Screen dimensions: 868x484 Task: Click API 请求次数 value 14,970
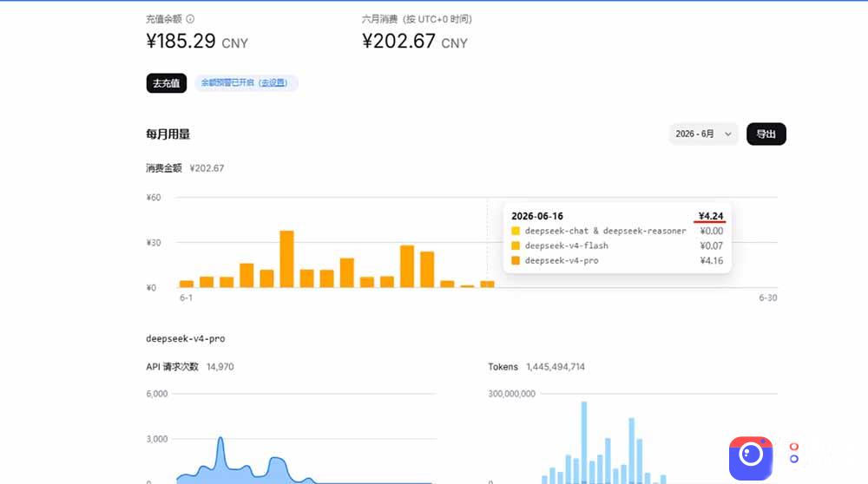[x=220, y=367]
